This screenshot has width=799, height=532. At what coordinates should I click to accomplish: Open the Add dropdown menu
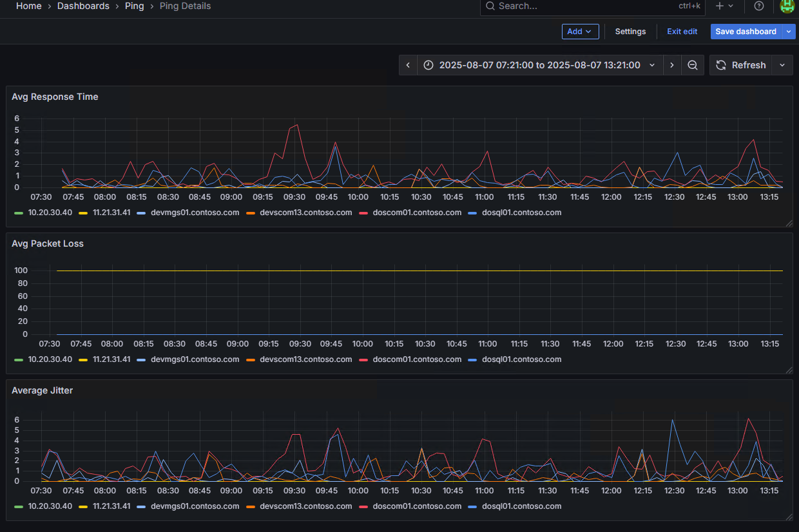tap(580, 32)
